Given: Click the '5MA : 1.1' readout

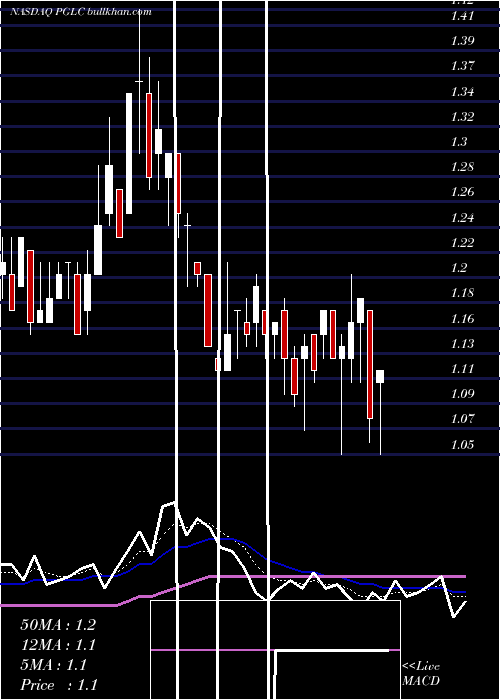Looking at the screenshot, I should coord(54,665).
